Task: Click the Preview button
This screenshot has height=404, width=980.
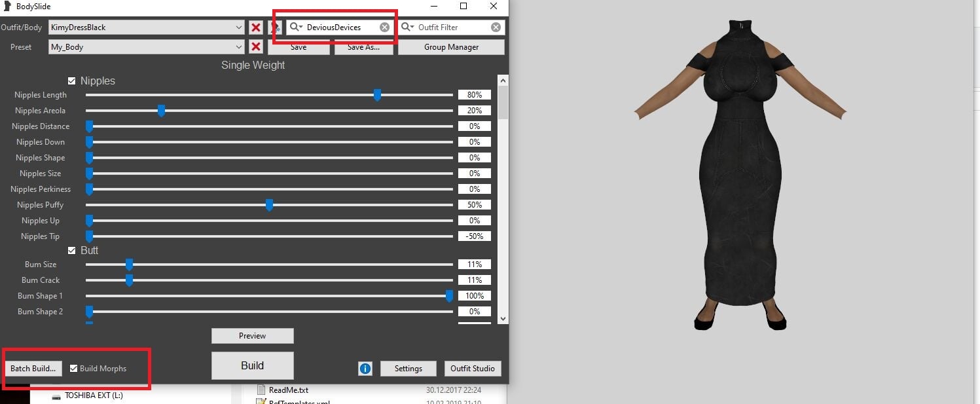Action: pyautogui.click(x=252, y=336)
